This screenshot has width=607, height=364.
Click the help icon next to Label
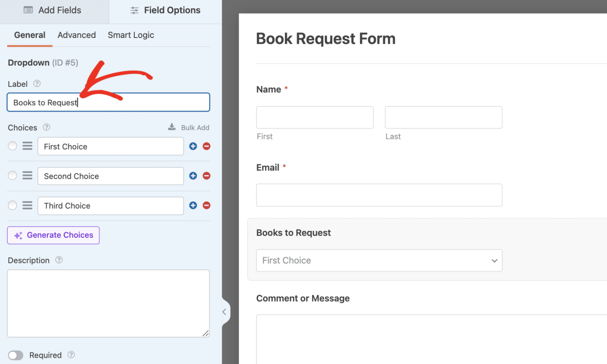(x=36, y=84)
